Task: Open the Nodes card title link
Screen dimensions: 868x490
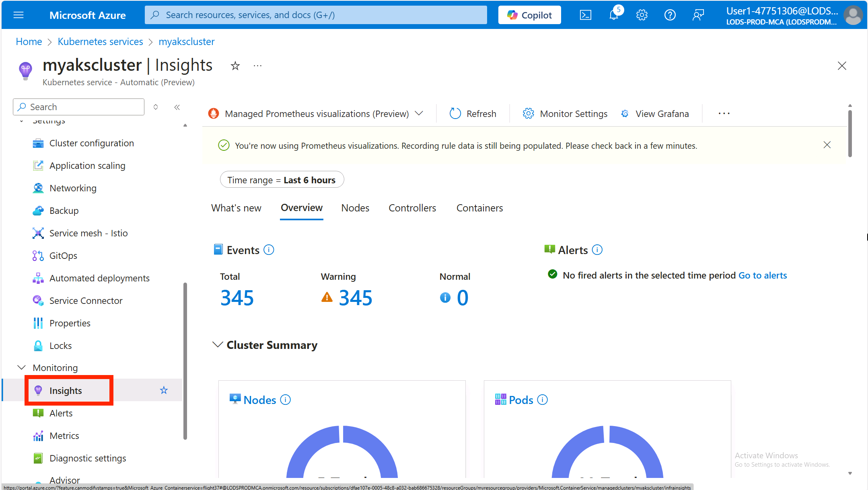Action: 260,400
